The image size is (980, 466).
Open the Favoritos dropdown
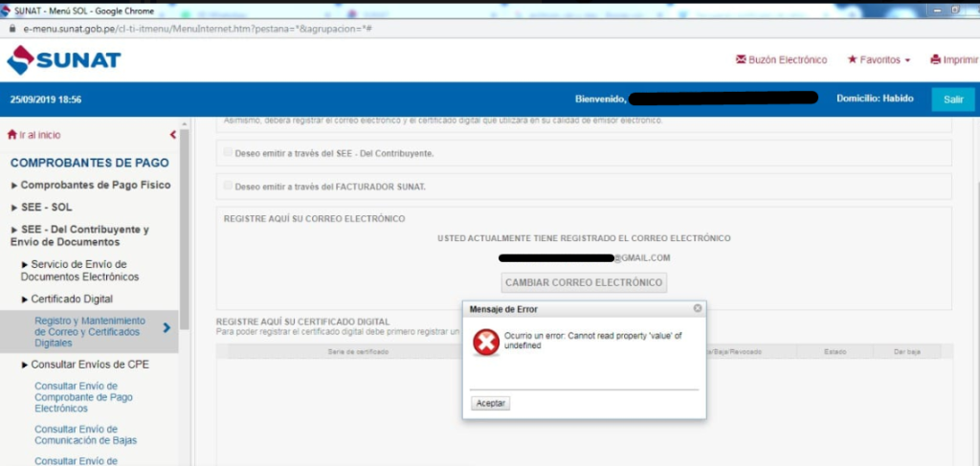879,60
